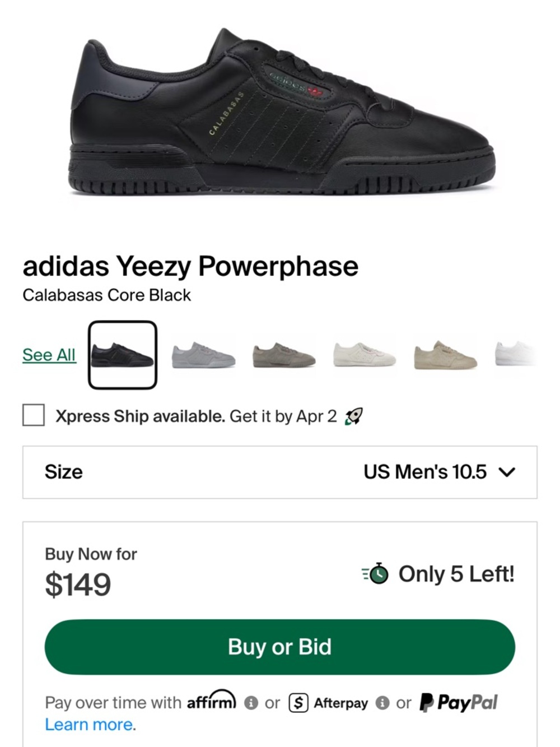Image resolution: width=560 pixels, height=747 pixels.
Task: Click the rocket icon next to shipping date
Action: pyautogui.click(x=354, y=416)
